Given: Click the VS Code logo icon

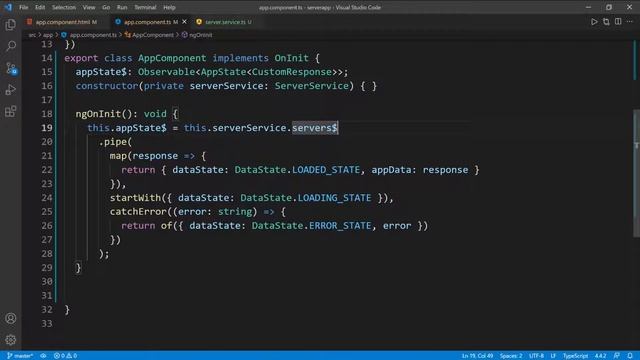Looking at the screenshot, I should [x=8, y=7].
